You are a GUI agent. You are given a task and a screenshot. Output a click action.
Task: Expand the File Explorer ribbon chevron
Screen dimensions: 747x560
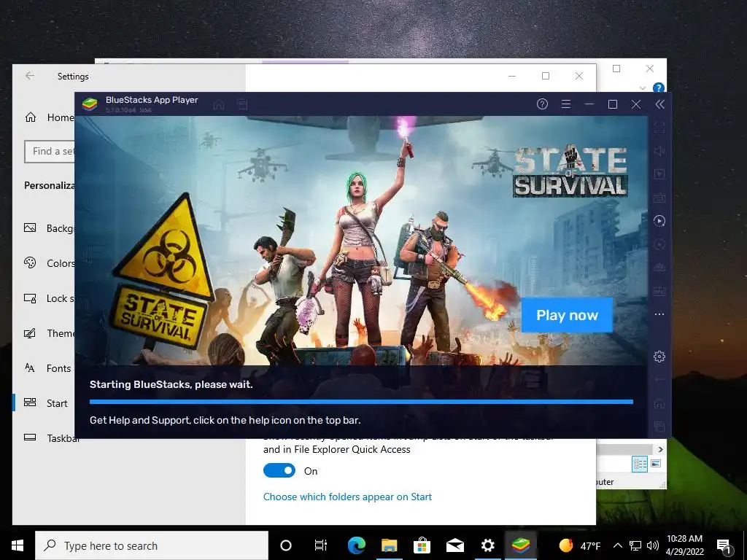pos(643,88)
